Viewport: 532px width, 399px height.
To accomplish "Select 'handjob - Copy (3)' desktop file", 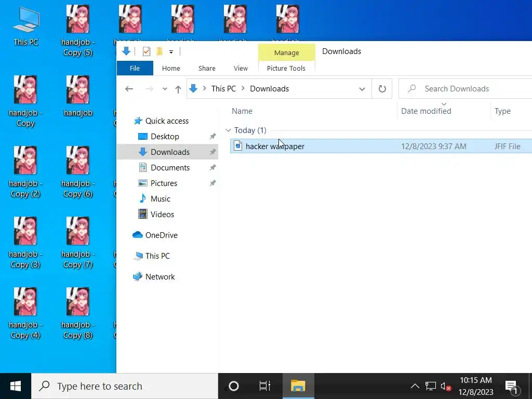I will [25, 242].
